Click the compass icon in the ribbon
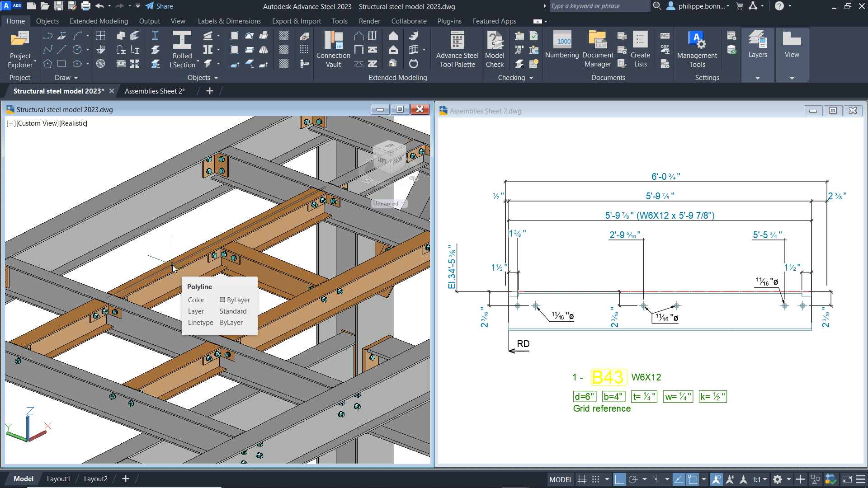The image size is (868, 488). [101, 64]
